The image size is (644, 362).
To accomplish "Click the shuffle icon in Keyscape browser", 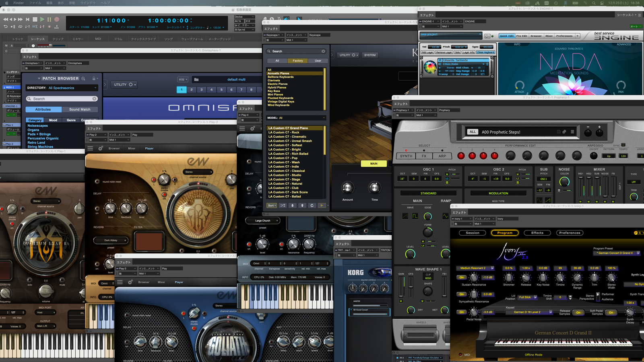I will 283,206.
